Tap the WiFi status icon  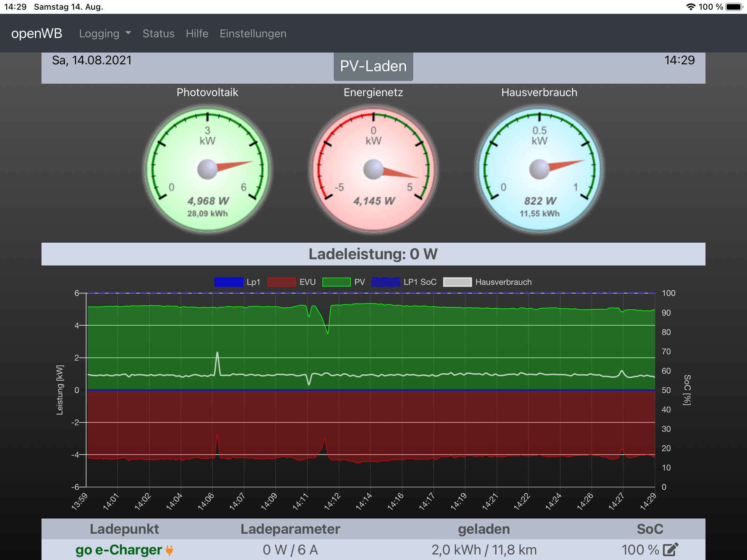[x=690, y=7]
